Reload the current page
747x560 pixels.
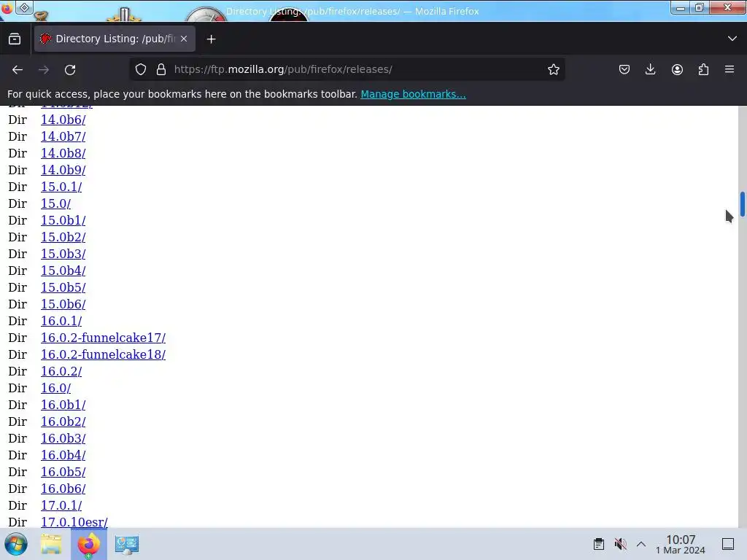70,69
